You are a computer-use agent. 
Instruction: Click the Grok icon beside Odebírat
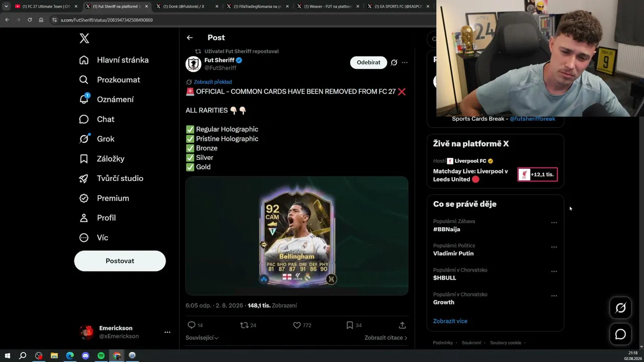click(x=394, y=62)
